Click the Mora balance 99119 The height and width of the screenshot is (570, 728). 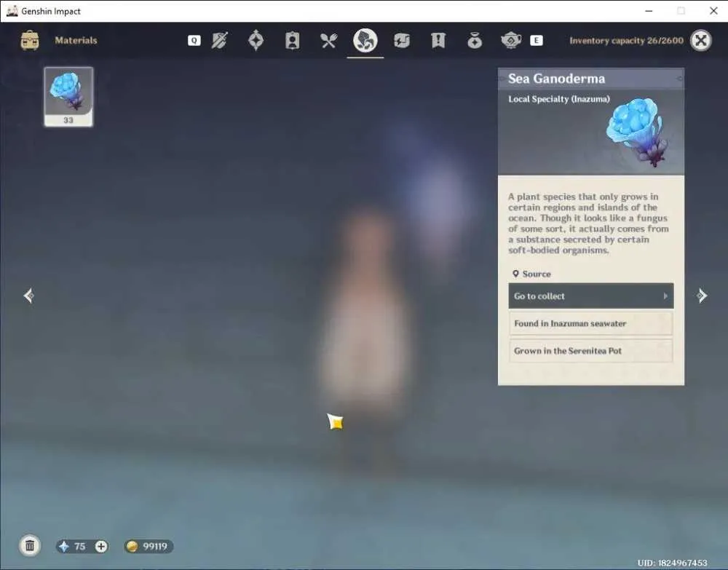[154, 546]
